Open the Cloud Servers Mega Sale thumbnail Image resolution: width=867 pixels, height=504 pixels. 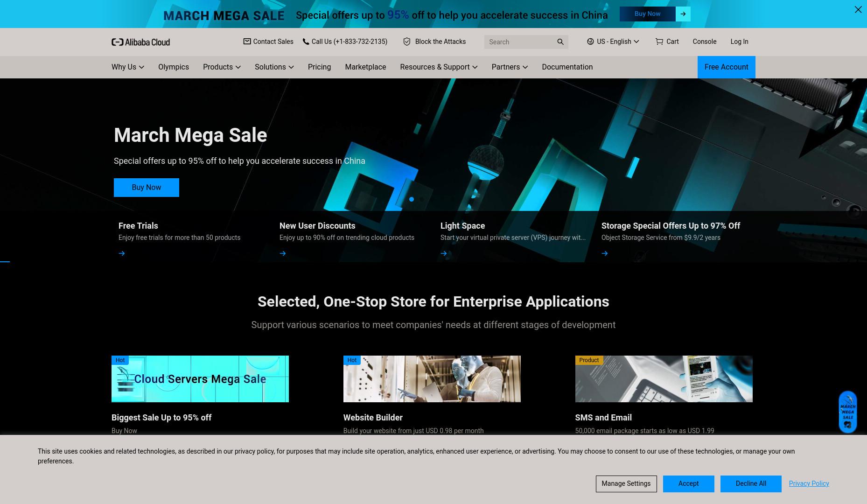(x=200, y=379)
